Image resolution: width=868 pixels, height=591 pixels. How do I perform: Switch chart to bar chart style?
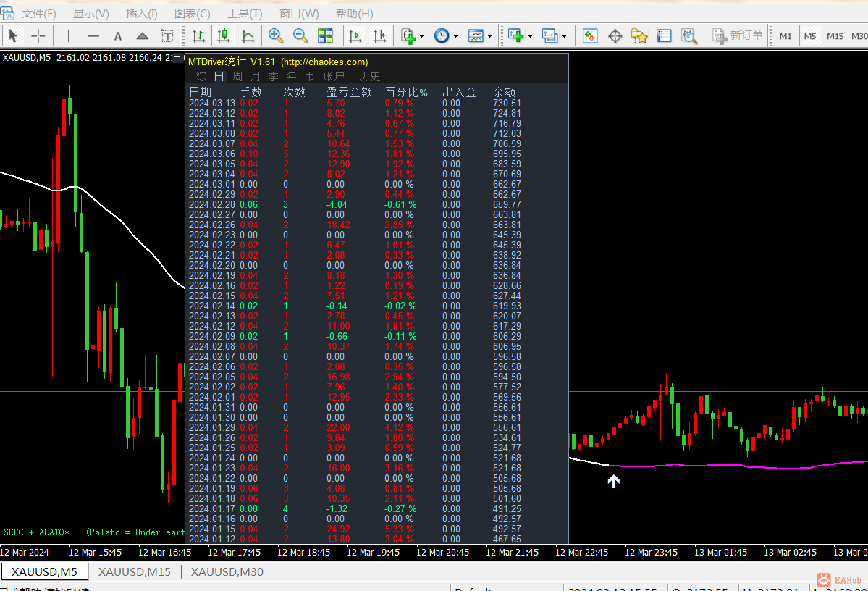point(198,36)
